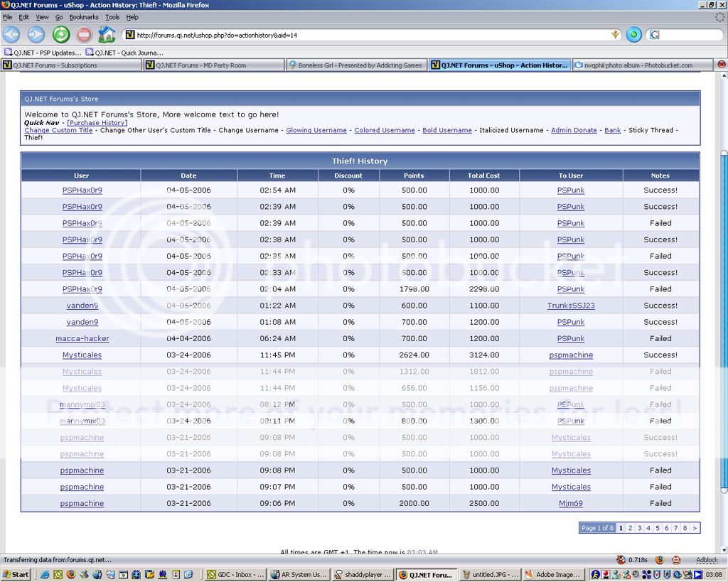Image resolution: width=728 pixels, height=582 pixels.
Task: Open the QJ.NET - PSP Updates bookmark
Action: (43, 53)
